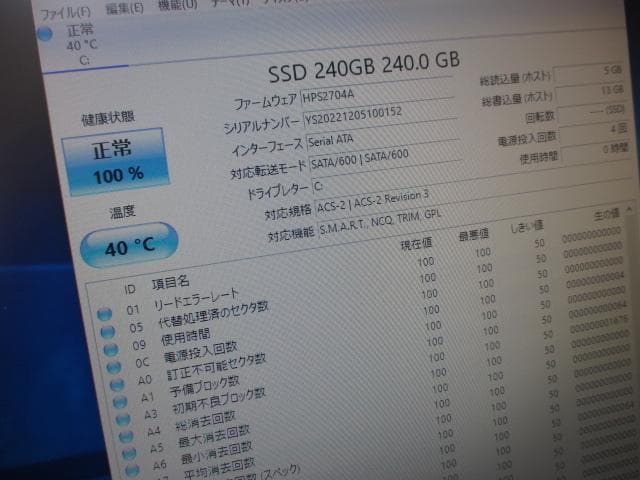The height and width of the screenshot is (480, 640).
Task: Click the 健康状態 label
Action: [108, 118]
